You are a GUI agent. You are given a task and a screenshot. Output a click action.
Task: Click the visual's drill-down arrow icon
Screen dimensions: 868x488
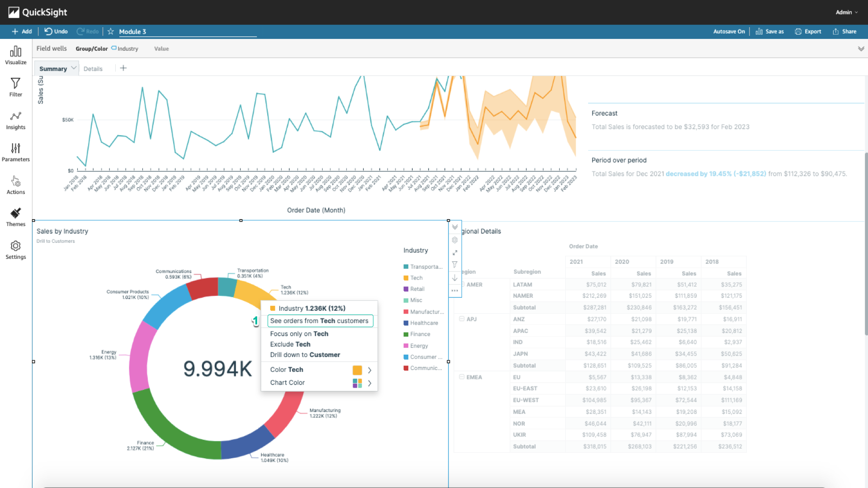[455, 278]
